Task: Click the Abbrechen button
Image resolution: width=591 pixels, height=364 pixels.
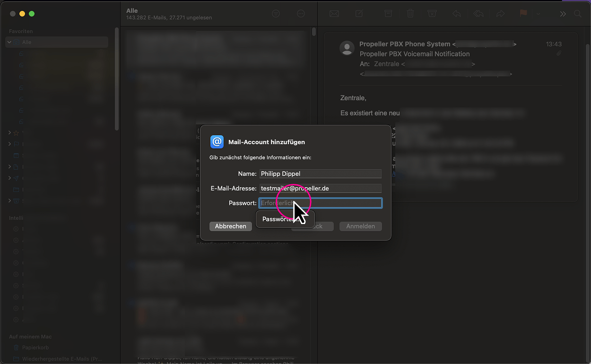Action: [230, 226]
